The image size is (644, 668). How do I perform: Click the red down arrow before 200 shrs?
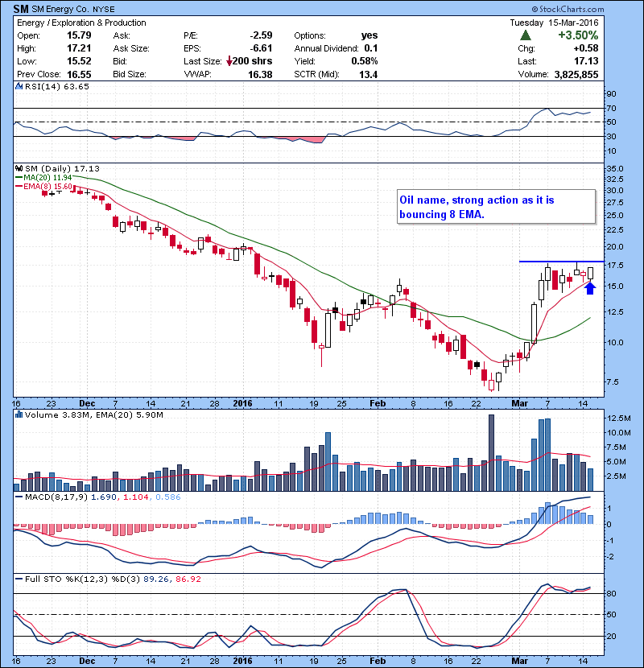[x=229, y=61]
